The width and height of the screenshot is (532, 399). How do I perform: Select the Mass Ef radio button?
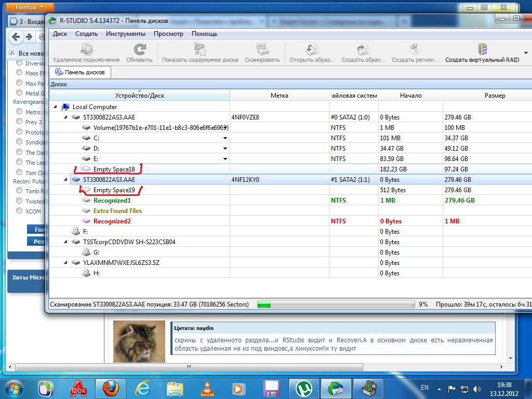tap(19, 73)
